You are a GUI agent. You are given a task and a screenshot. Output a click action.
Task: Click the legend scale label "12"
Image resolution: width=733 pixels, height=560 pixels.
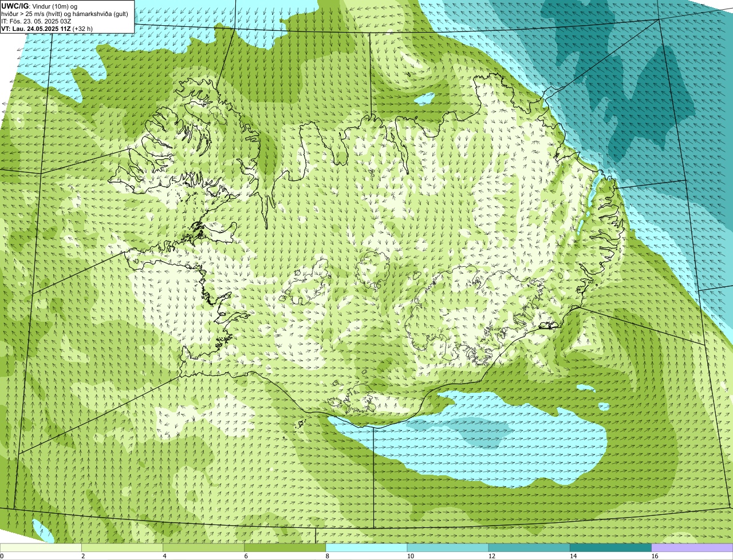pyautogui.click(x=492, y=556)
